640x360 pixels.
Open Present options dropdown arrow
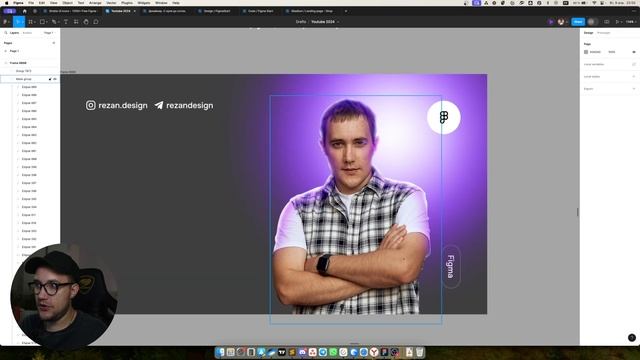(621, 22)
